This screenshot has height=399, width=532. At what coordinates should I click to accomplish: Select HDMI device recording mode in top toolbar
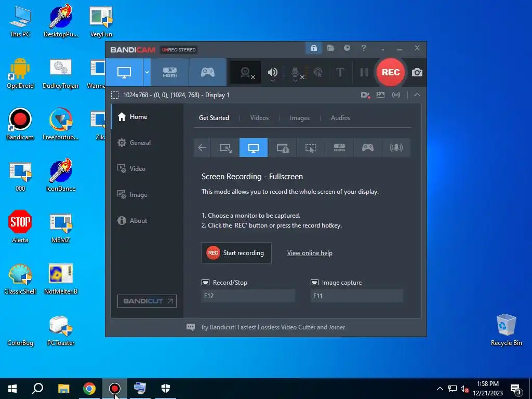click(170, 72)
